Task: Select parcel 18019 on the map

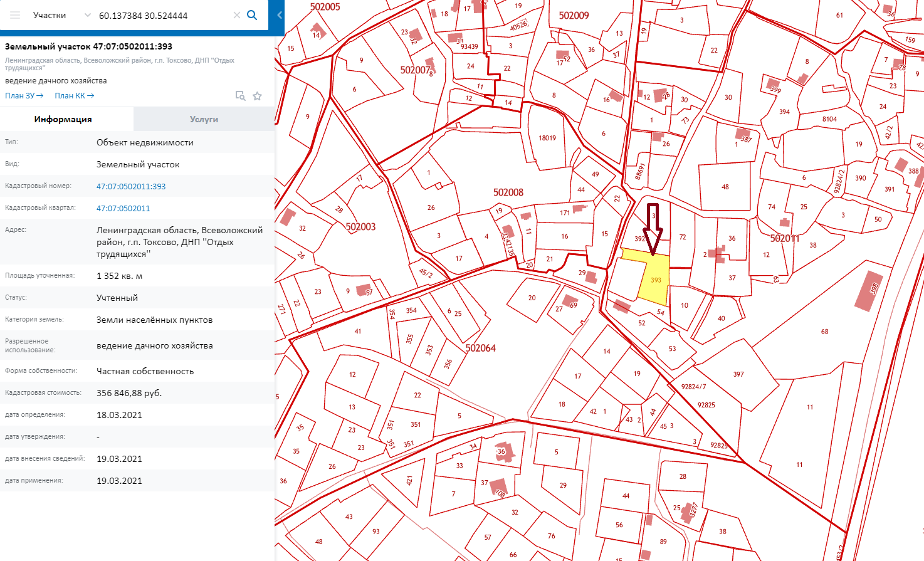Action: pos(547,138)
